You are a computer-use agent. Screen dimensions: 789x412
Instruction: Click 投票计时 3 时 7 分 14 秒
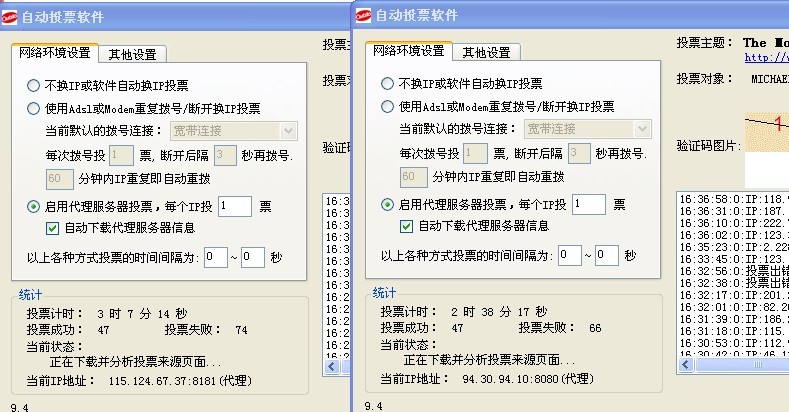[x=142, y=314]
